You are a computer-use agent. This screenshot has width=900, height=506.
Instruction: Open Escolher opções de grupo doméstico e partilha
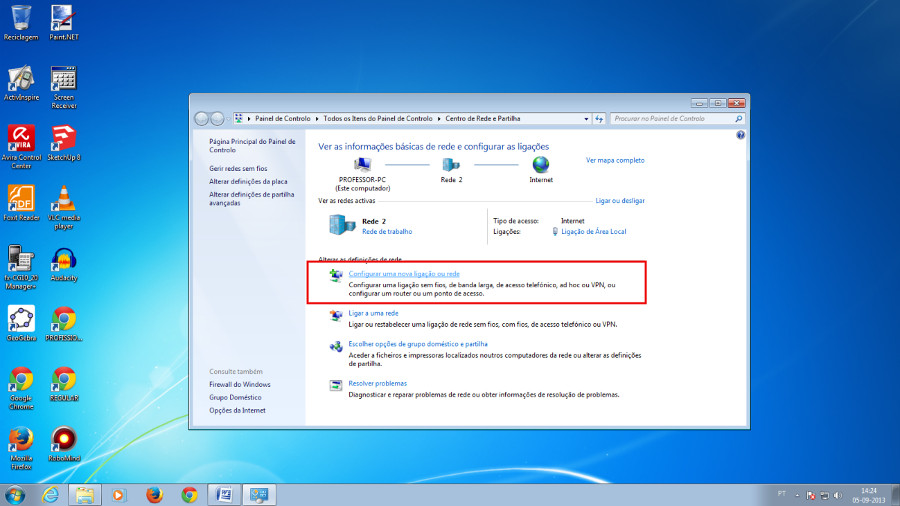pyautogui.click(x=418, y=344)
